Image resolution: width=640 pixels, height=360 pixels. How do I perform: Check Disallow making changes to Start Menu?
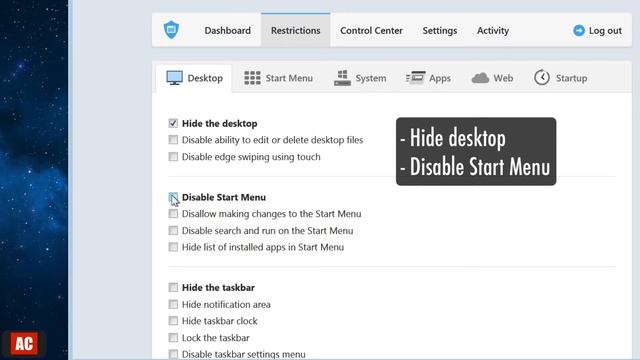pyautogui.click(x=173, y=214)
